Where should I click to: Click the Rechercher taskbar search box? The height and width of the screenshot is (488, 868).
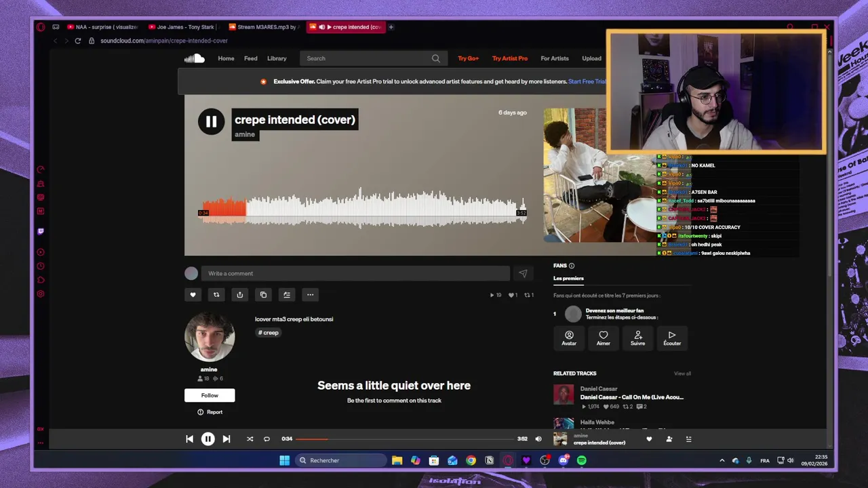tap(341, 461)
